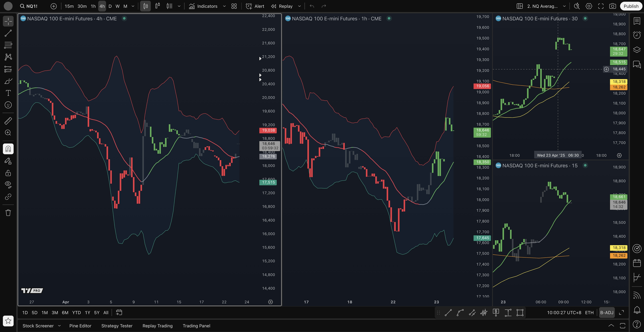Switch chart range to 6M
644x332 pixels.
(x=65, y=313)
